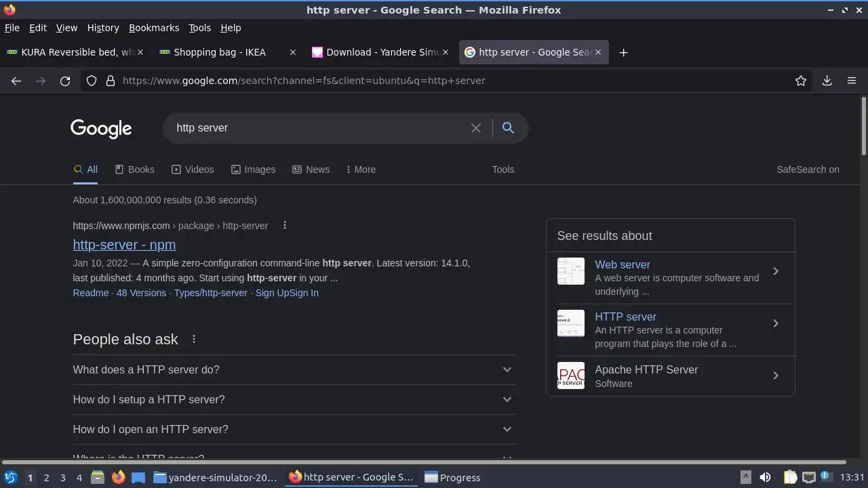Screen dimensions: 868x488
Task: Click the vertical page scrollbar
Action: 863,126
